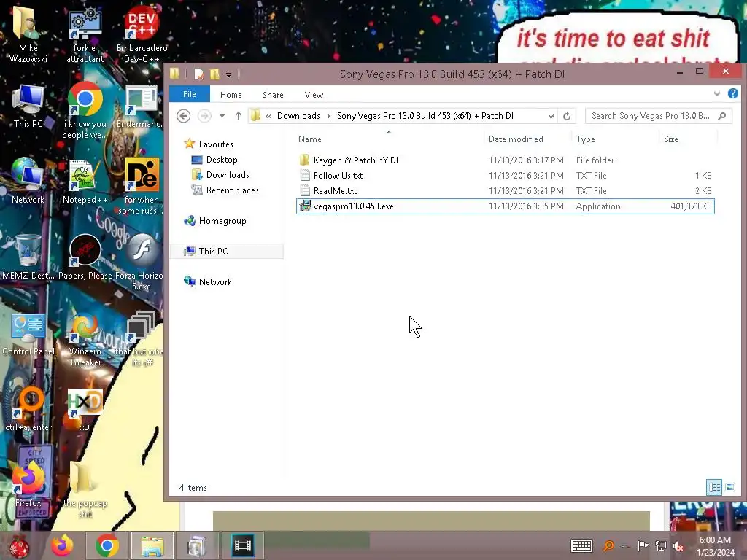Launch the HxD shortcut labeled xD

pyautogui.click(x=85, y=408)
